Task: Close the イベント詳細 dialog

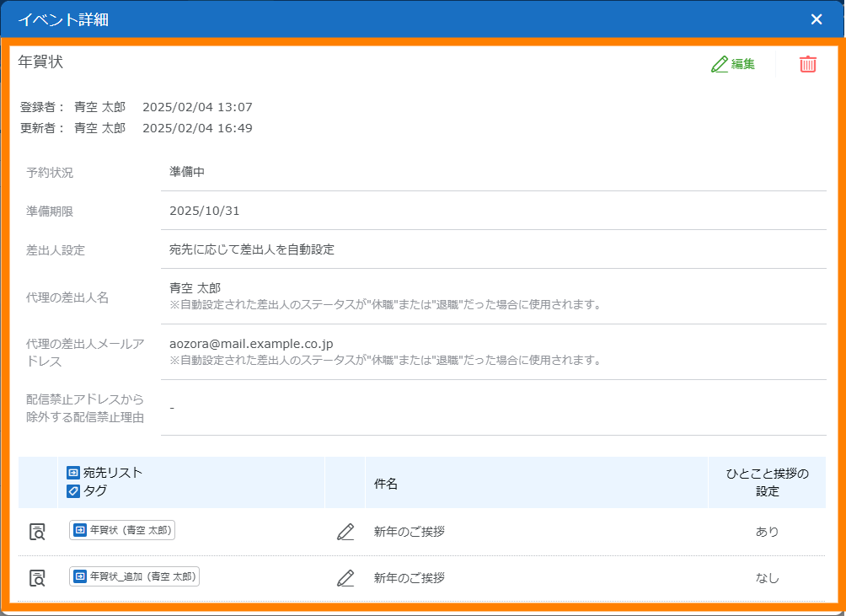Action: (816, 19)
